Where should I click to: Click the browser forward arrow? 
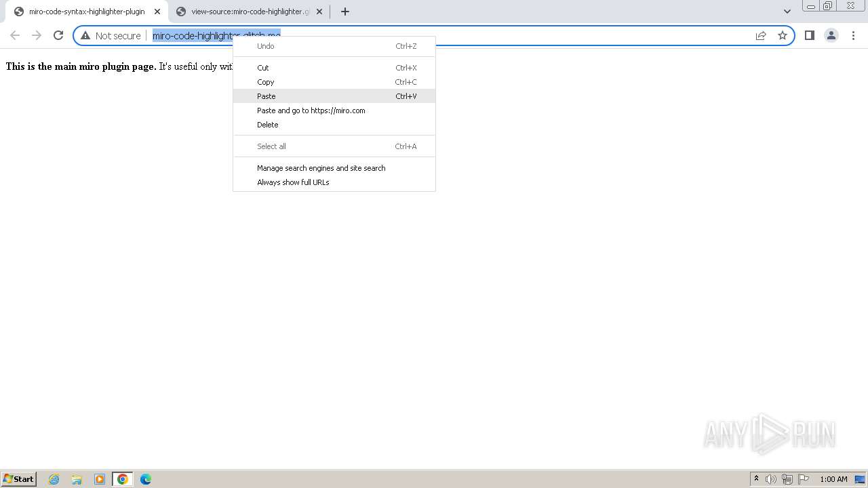pos(37,35)
